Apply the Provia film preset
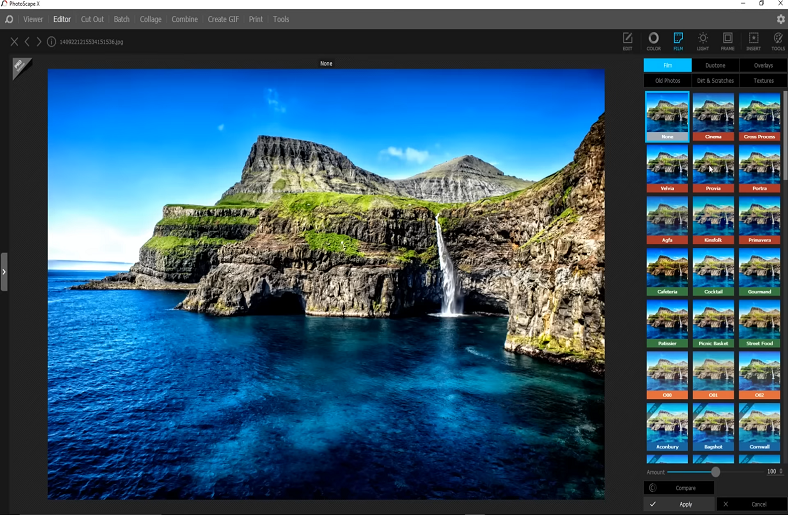The height and width of the screenshot is (515, 788). click(713, 168)
